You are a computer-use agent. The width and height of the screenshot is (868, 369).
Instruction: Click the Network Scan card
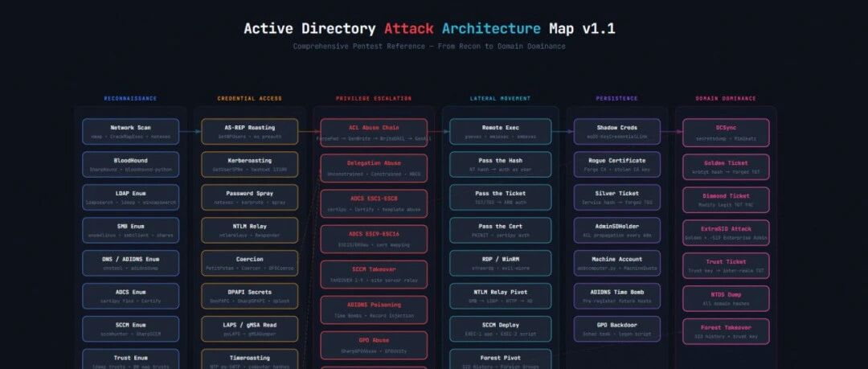tap(131, 132)
